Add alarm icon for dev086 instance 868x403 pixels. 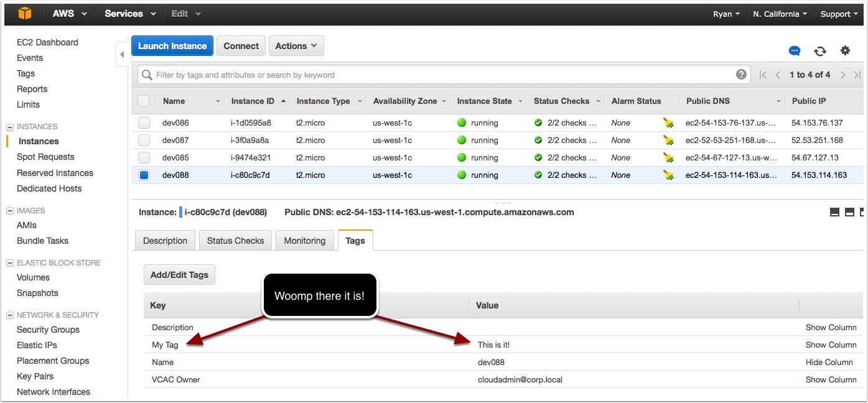(668, 123)
